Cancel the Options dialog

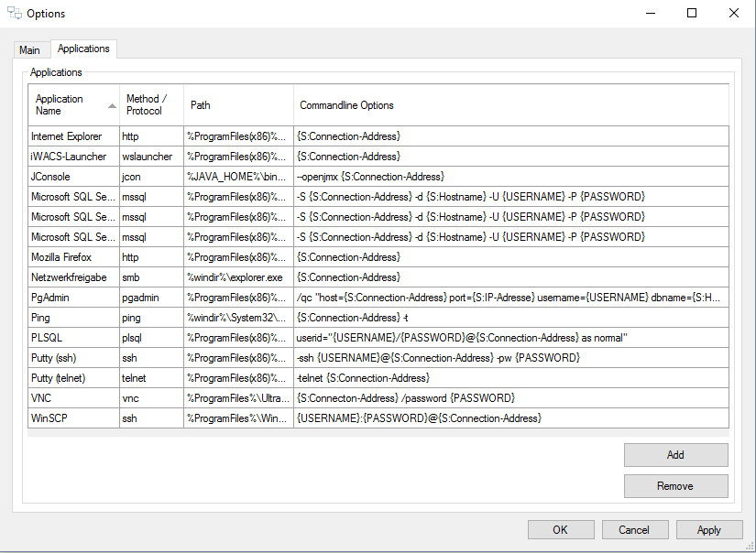click(633, 529)
